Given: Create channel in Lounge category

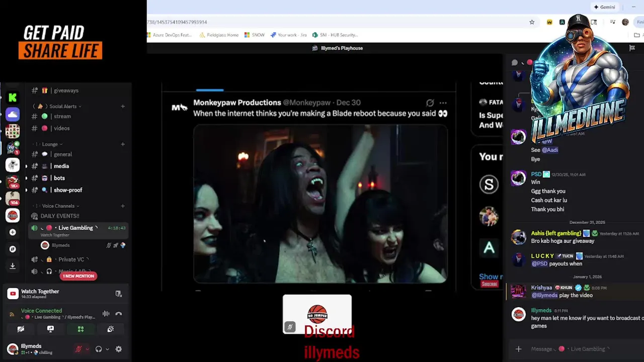Looking at the screenshot, I should pyautogui.click(x=123, y=144).
